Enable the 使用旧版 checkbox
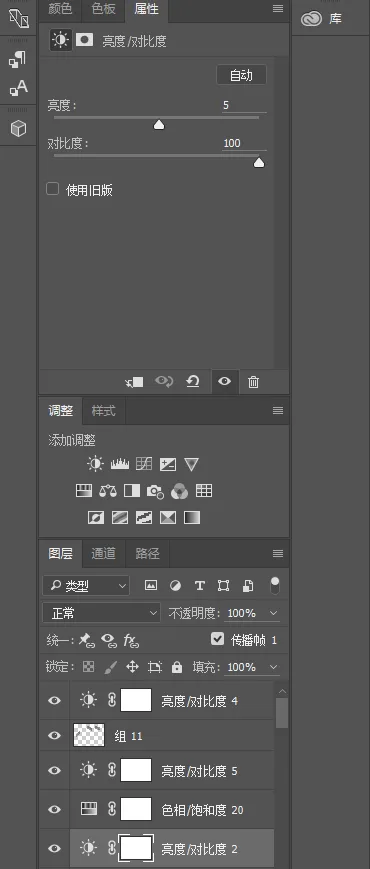The height and width of the screenshot is (869, 370). (53, 190)
